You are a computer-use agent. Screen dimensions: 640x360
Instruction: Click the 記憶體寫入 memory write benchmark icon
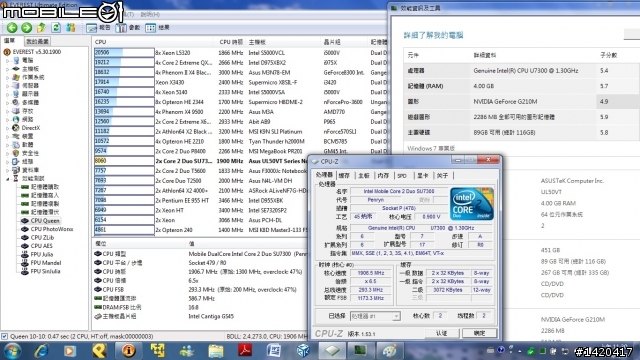24,195
